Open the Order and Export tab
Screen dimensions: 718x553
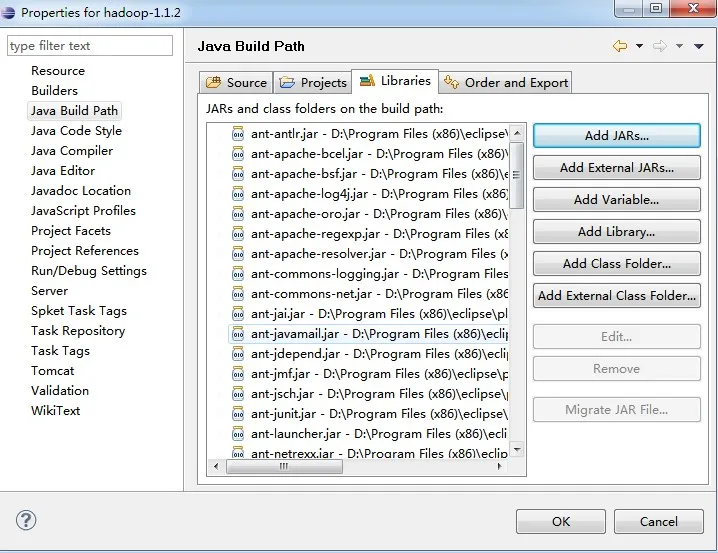point(506,82)
